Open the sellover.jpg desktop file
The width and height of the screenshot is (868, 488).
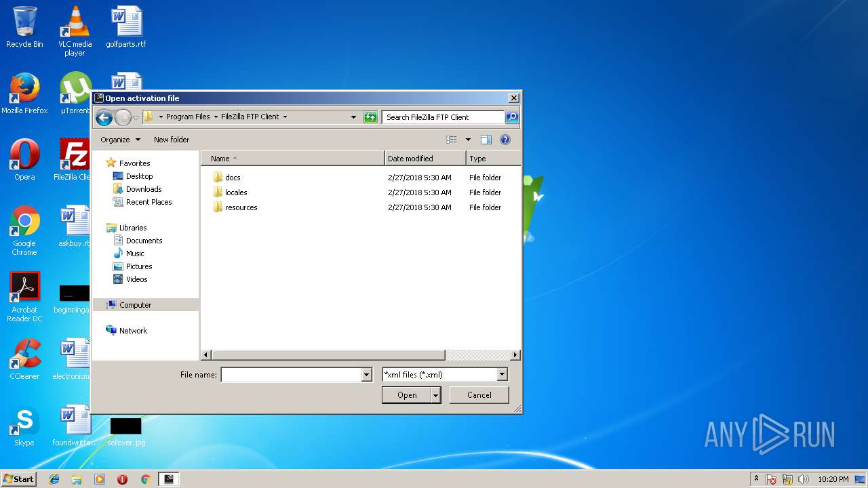[126, 431]
